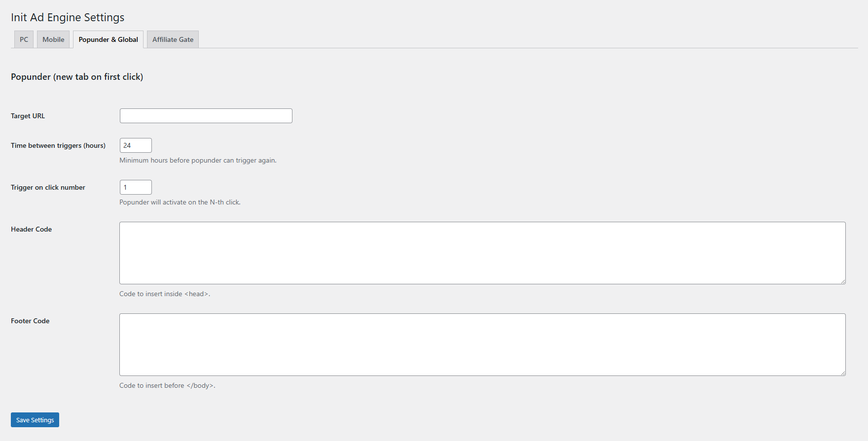Click the Init Ad Engine Settings title
The width and height of the screenshot is (868, 441).
(68, 17)
